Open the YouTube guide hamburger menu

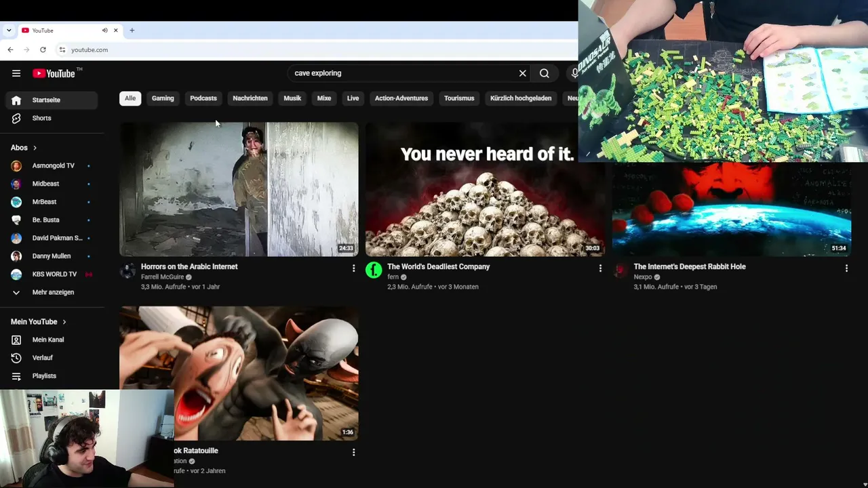(x=16, y=73)
